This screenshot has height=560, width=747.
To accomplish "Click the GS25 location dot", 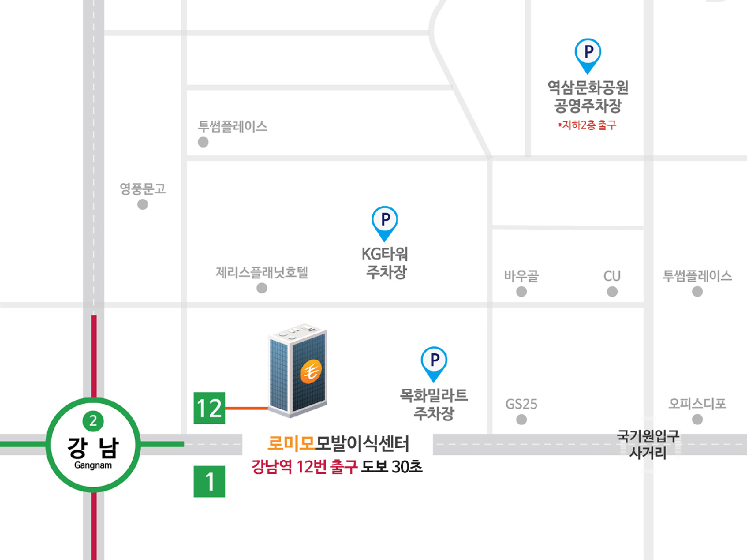I will (x=522, y=419).
